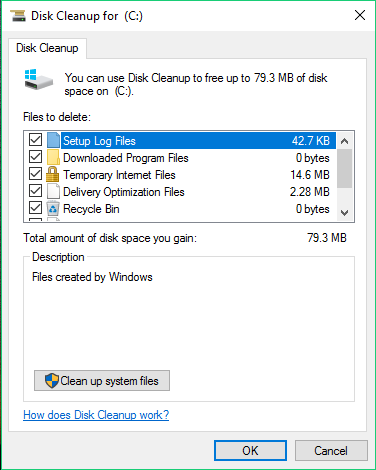Uncheck the Downloaded Program Files checkbox
Screen dimensions: 376x470
(35, 157)
